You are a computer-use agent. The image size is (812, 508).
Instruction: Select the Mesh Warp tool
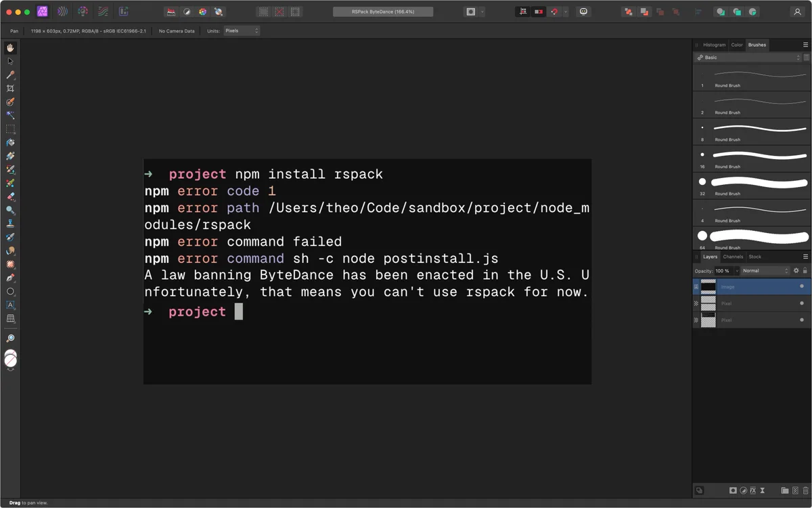[10, 318]
